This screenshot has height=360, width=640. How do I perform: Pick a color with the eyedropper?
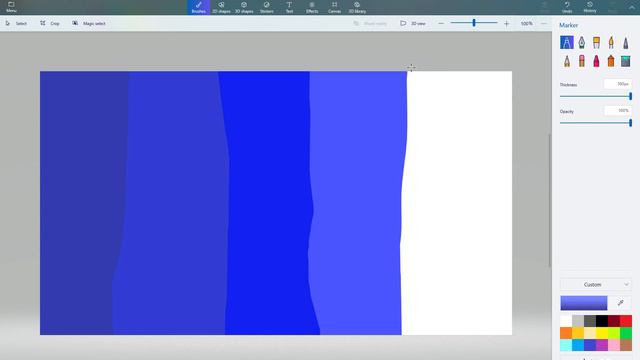pos(620,303)
